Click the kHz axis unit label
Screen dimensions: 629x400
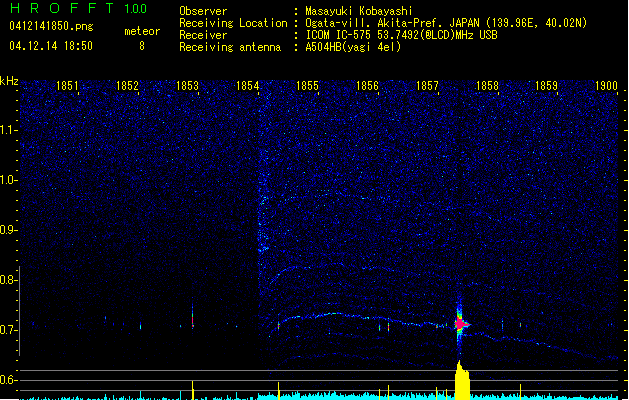[x=9, y=81]
